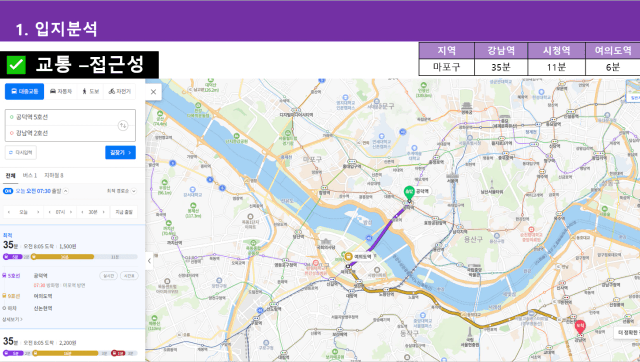The image size is (640, 362).
Task: Increase the 07시 hour value
Action: (x=71, y=212)
